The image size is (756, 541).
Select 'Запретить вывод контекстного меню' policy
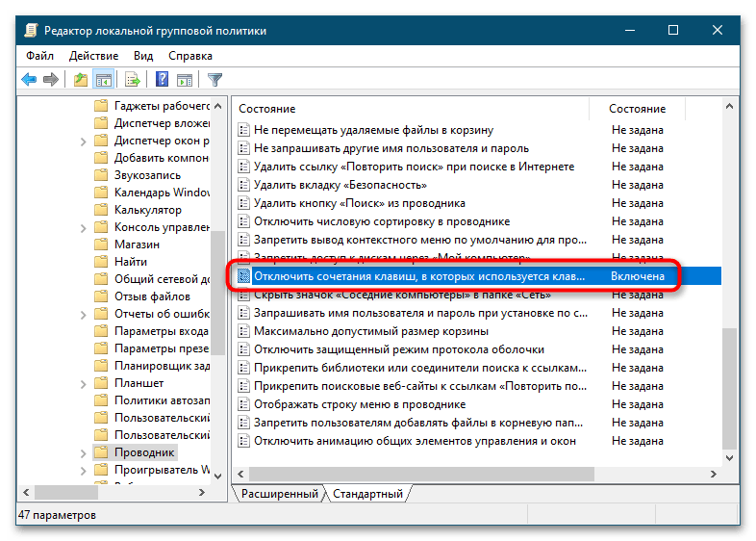tap(420, 240)
